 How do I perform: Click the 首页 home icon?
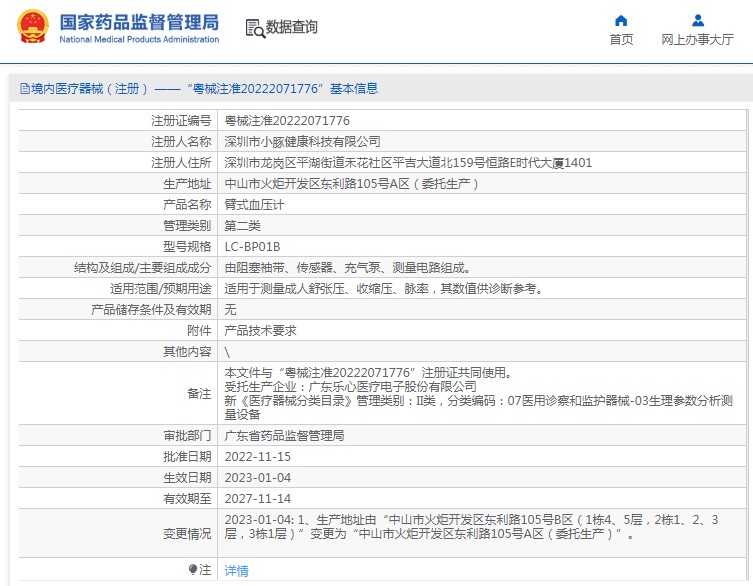click(621, 21)
